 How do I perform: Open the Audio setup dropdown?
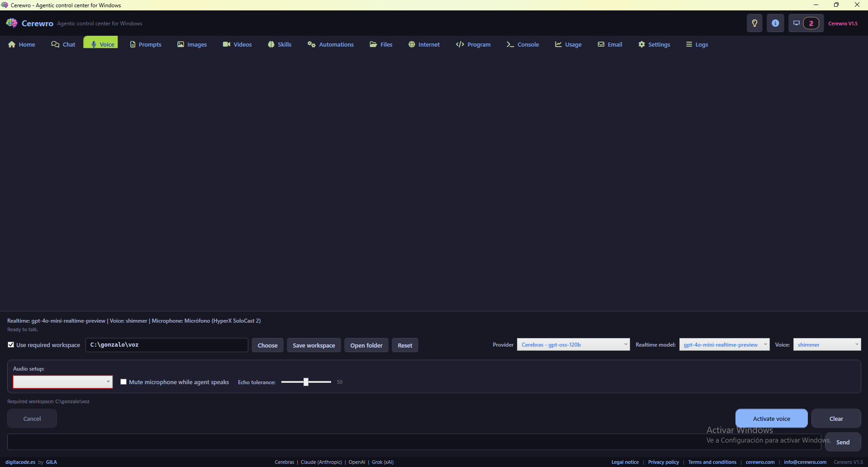pos(62,381)
